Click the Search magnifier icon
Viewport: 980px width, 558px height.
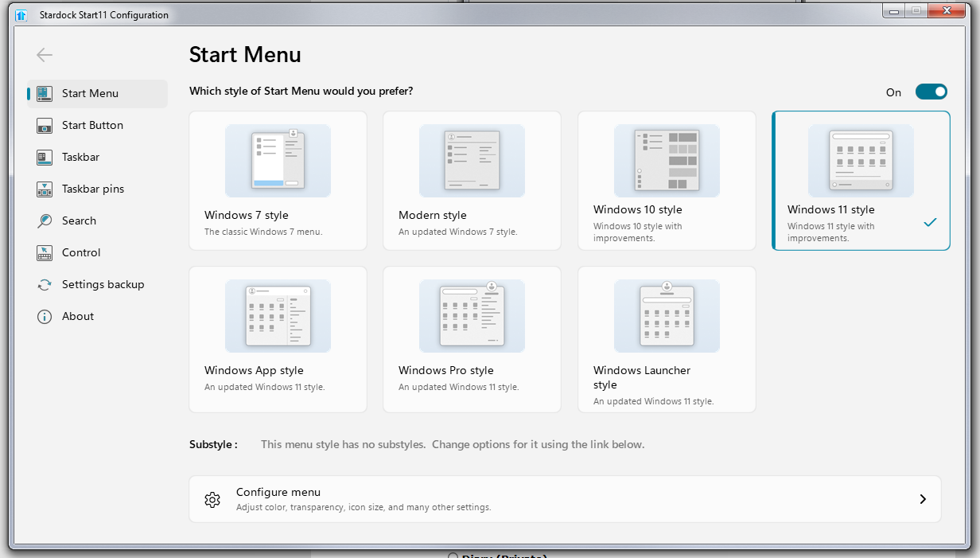(x=45, y=220)
